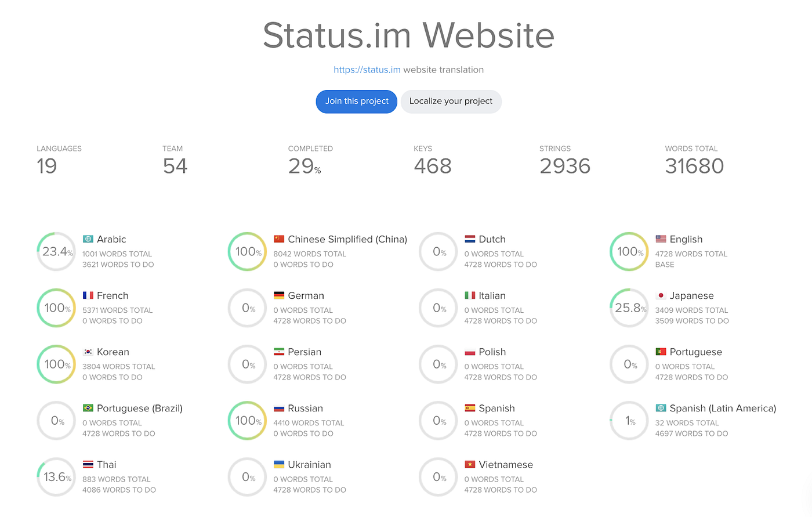Image resolution: width=812 pixels, height=517 pixels.
Task: Click the Thailand flag icon
Action: [x=88, y=464]
